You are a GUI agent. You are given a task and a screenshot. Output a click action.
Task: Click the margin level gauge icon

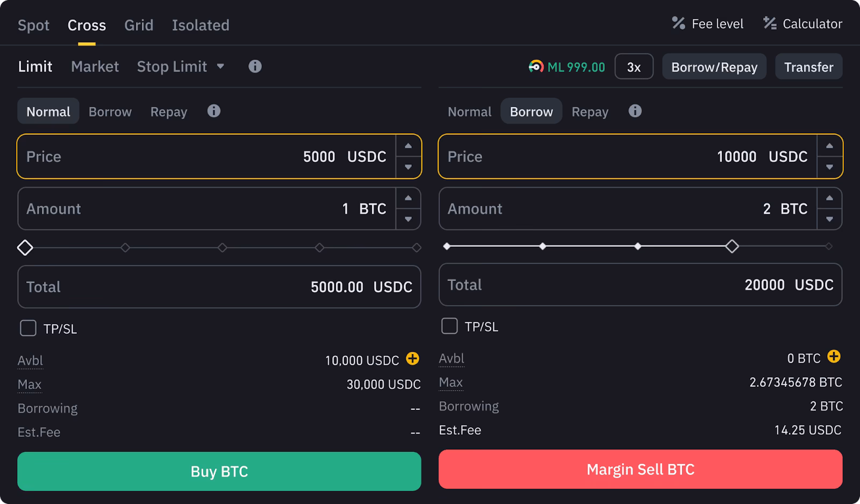(x=535, y=67)
